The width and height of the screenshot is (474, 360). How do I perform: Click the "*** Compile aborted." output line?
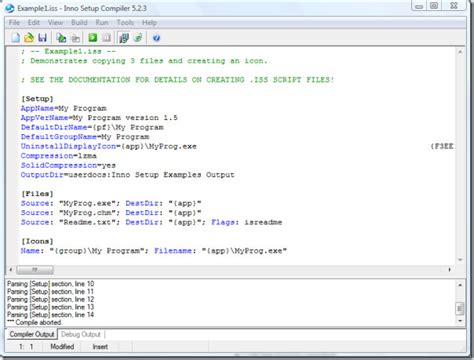pos(34,322)
